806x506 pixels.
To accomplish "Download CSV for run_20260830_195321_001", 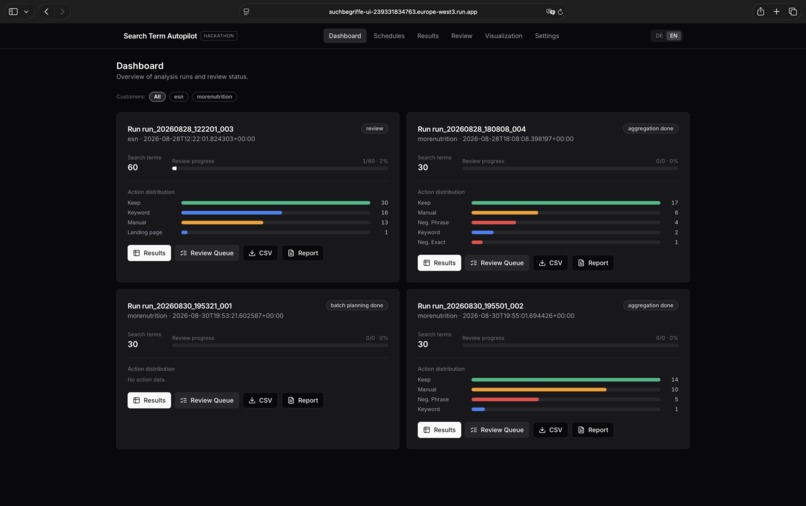I will 260,400.
